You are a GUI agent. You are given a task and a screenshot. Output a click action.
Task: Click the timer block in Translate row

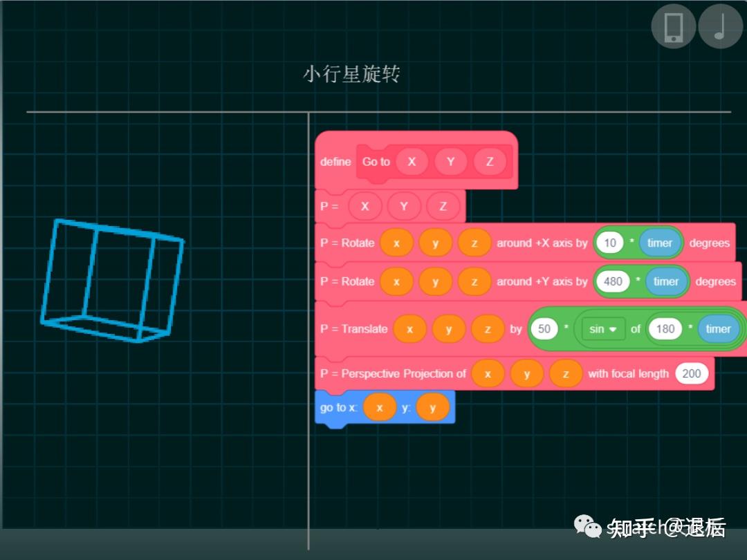tap(718, 329)
